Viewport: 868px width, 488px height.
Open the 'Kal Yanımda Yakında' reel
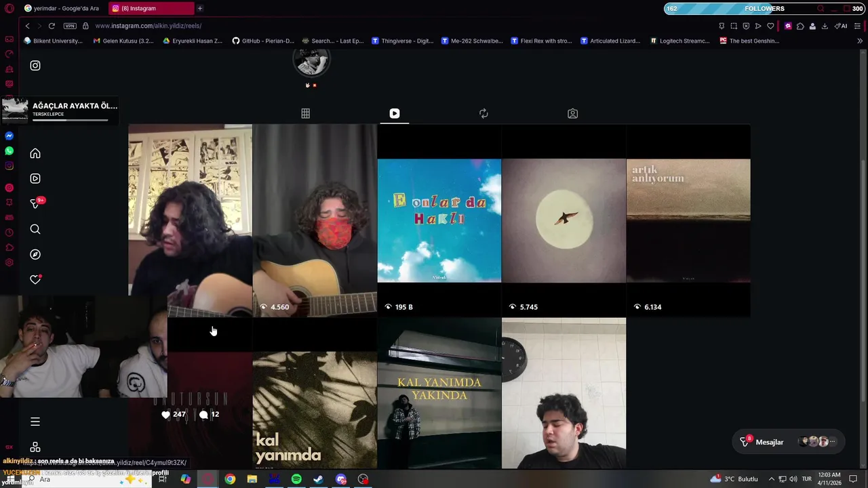click(x=439, y=393)
